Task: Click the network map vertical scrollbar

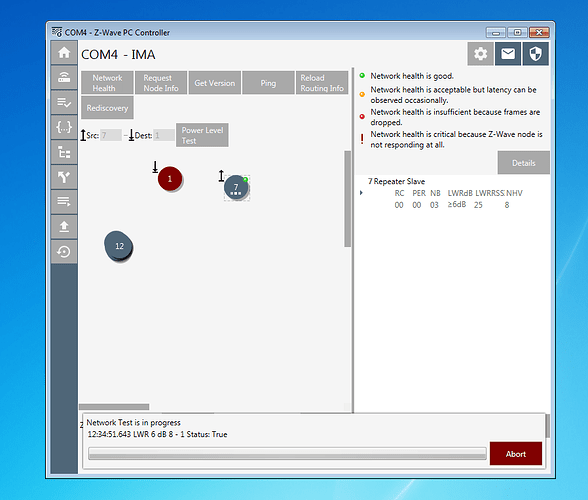Action: click(348, 199)
